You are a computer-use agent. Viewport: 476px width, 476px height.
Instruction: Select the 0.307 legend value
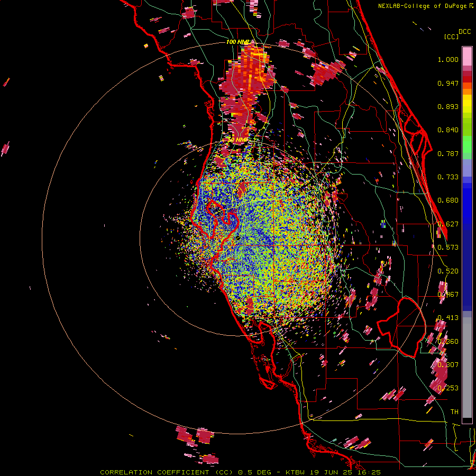(x=448, y=364)
